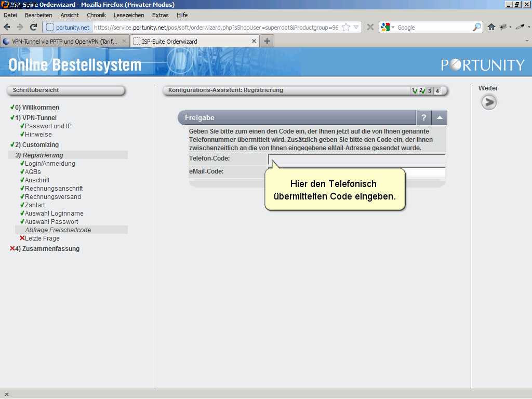Collapse the Freigabe panel
Image resolution: width=532 pixels, height=399 pixels.
pos(440,118)
